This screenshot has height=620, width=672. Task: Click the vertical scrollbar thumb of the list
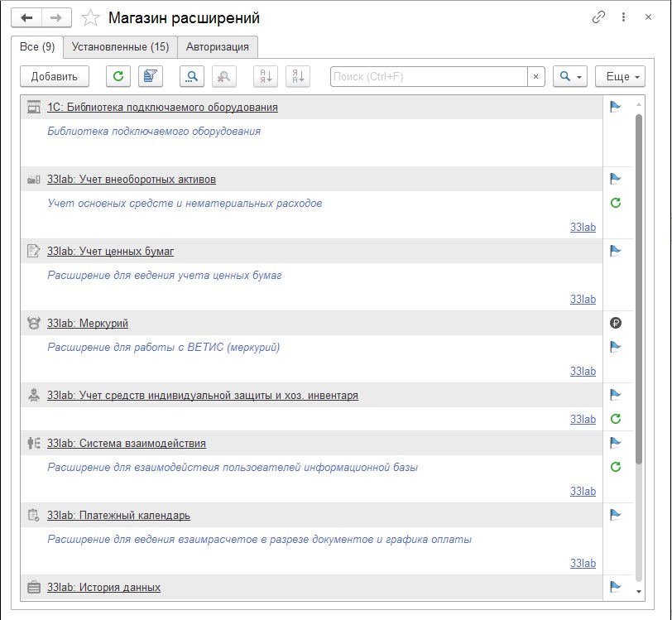[x=639, y=289]
